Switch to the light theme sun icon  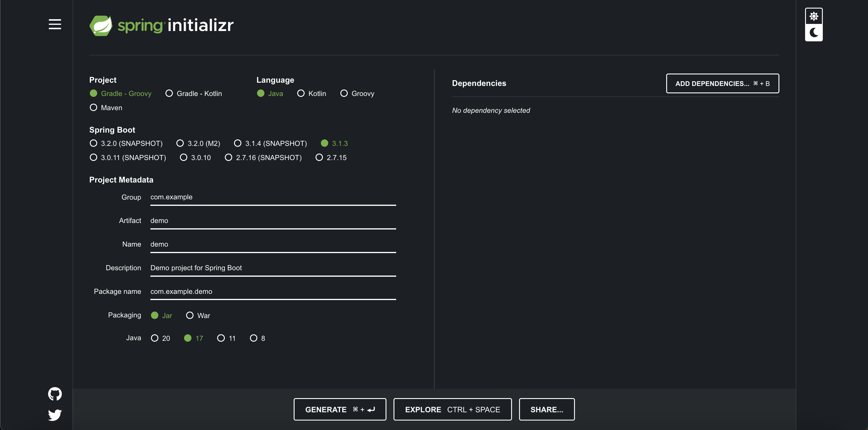pos(814,16)
